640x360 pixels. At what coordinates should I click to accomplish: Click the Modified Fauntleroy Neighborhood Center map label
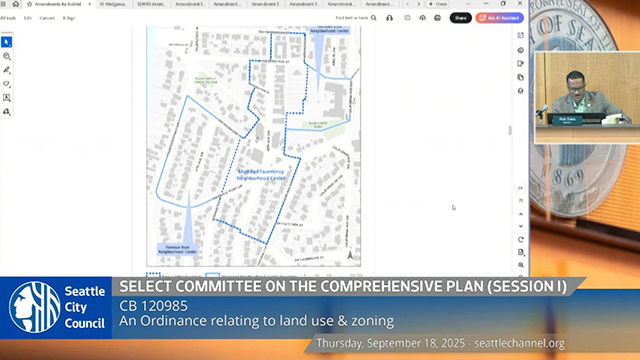tap(261, 175)
